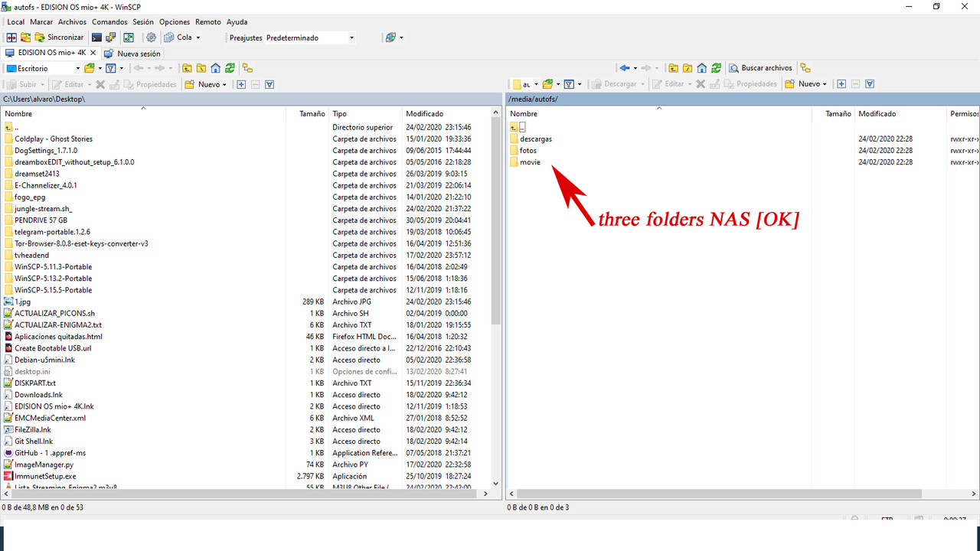Expand the Cola queue dropdown arrow
Screen dimensions: 980x551
pyautogui.click(x=198, y=37)
